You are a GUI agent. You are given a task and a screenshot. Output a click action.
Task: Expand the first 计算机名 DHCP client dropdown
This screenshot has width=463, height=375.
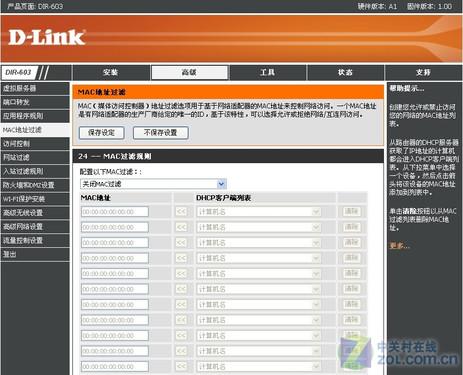[259, 212]
